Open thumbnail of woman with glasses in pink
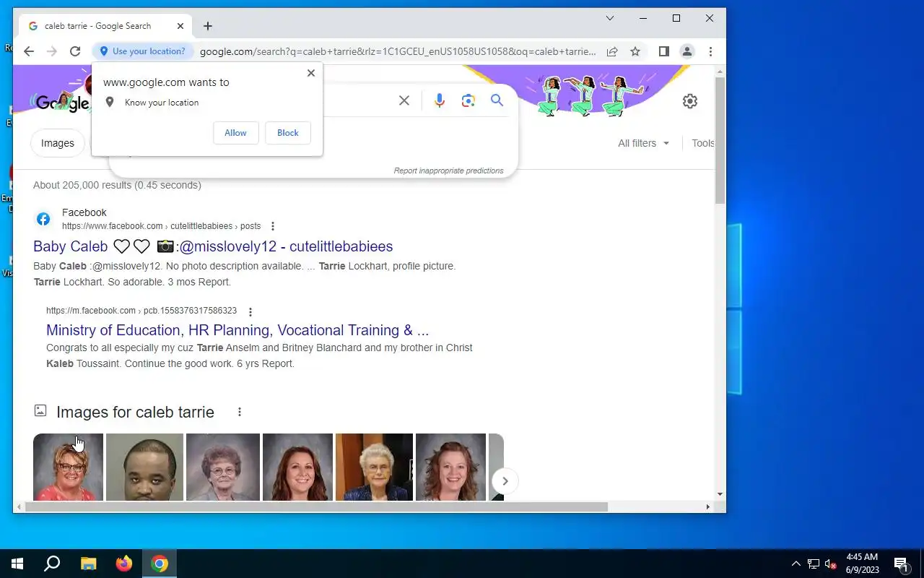924x578 pixels. pyautogui.click(x=68, y=467)
